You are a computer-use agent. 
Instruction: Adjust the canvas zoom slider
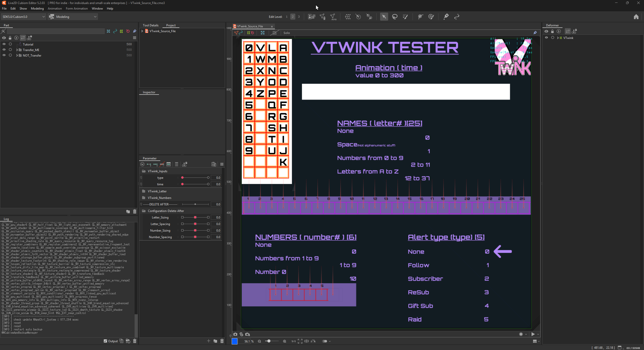[x=269, y=341]
